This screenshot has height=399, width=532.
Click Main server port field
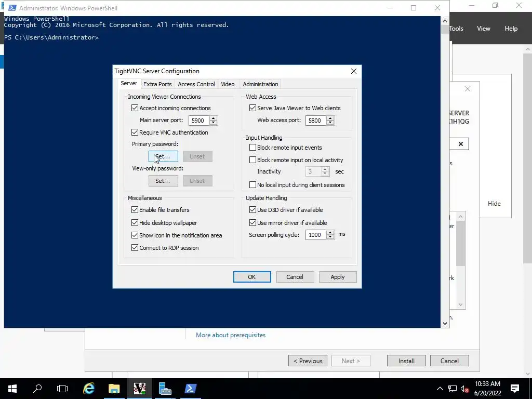(199, 121)
